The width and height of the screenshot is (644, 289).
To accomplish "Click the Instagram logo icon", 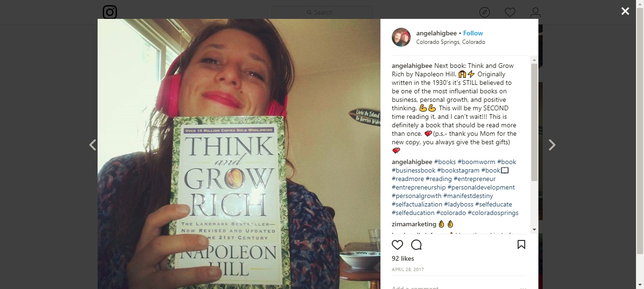I will (x=110, y=12).
